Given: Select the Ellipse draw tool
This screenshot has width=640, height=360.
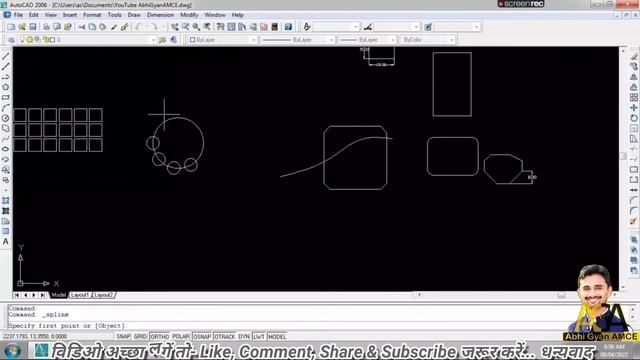Looking at the screenshot, I should (x=6, y=149).
